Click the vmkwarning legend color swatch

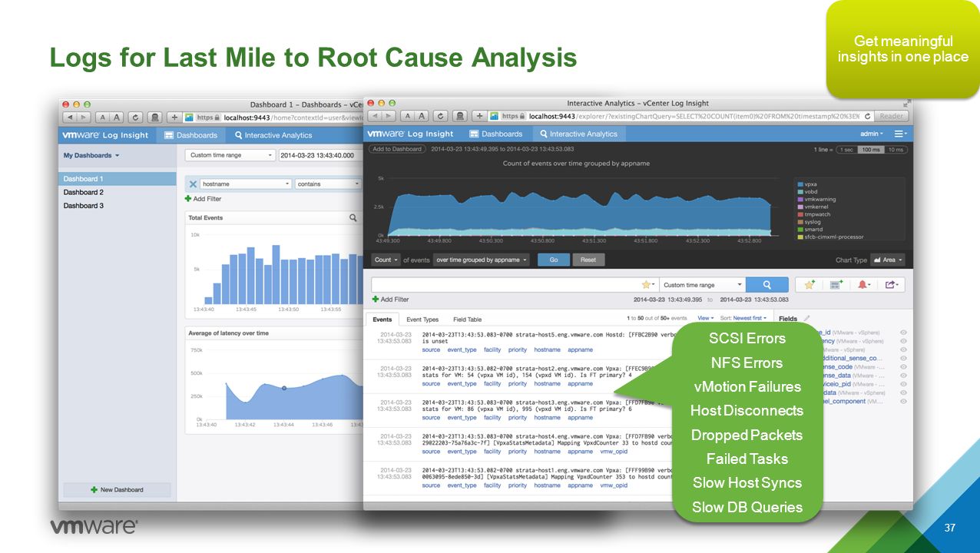(800, 199)
